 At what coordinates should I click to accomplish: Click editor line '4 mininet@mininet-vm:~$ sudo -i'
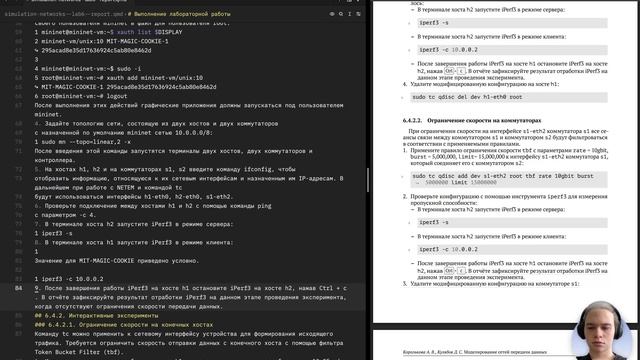[x=88, y=69]
